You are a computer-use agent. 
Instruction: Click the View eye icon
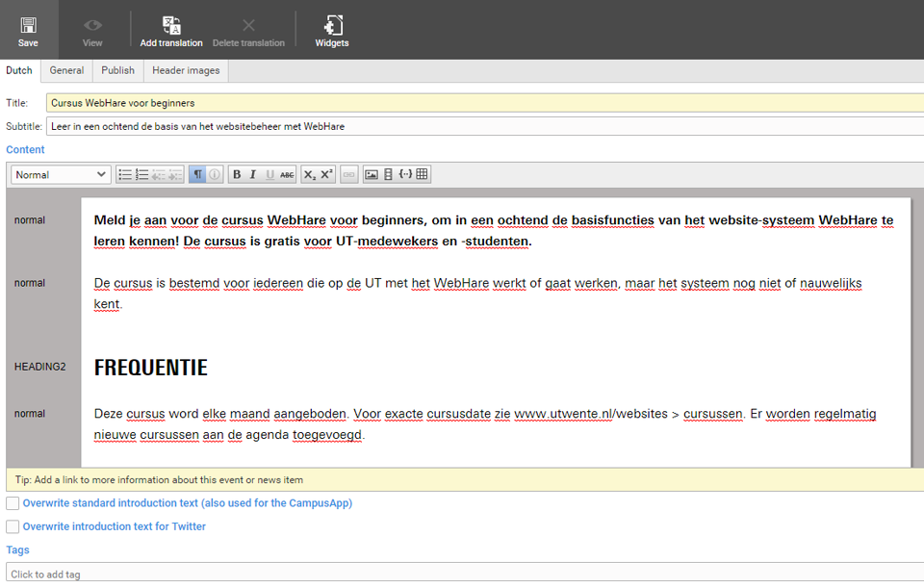coord(92,25)
